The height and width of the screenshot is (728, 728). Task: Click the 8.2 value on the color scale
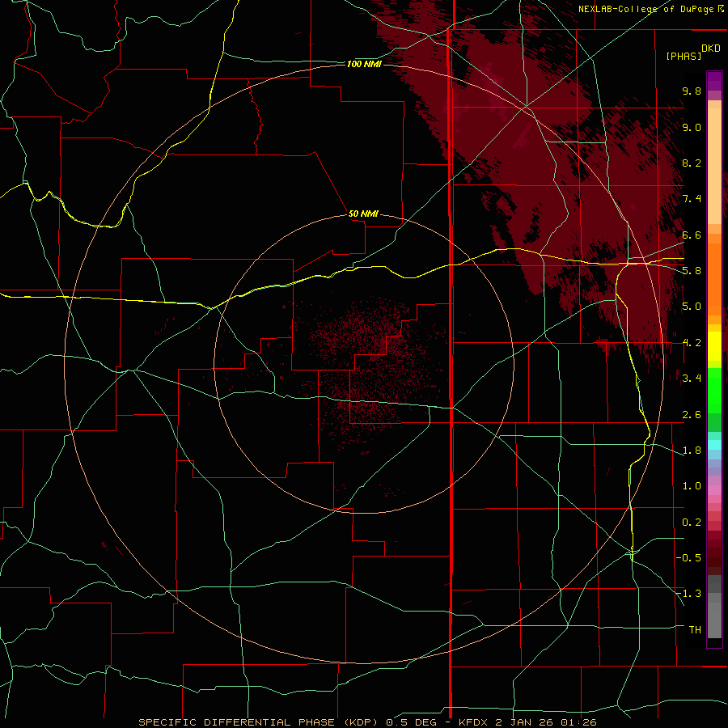point(692,163)
